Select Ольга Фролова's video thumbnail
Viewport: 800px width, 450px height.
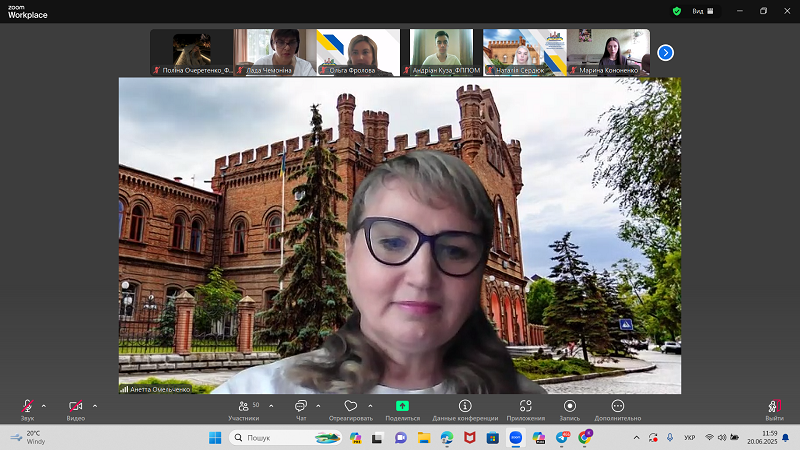358,52
